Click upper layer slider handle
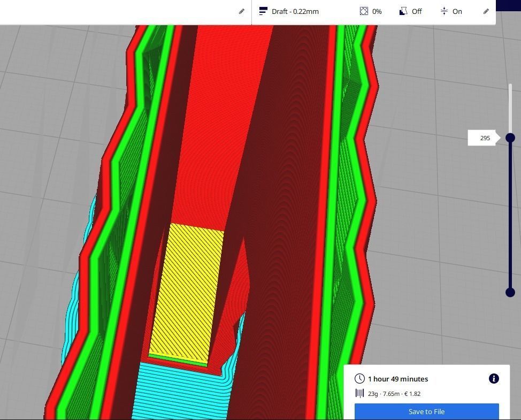Viewport: 521px width, 420px height. tap(510, 138)
